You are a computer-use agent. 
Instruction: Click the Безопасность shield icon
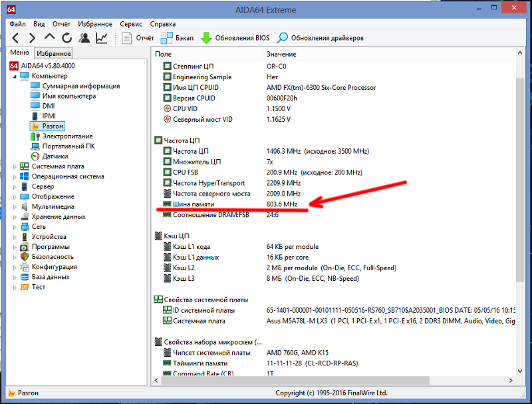25,257
